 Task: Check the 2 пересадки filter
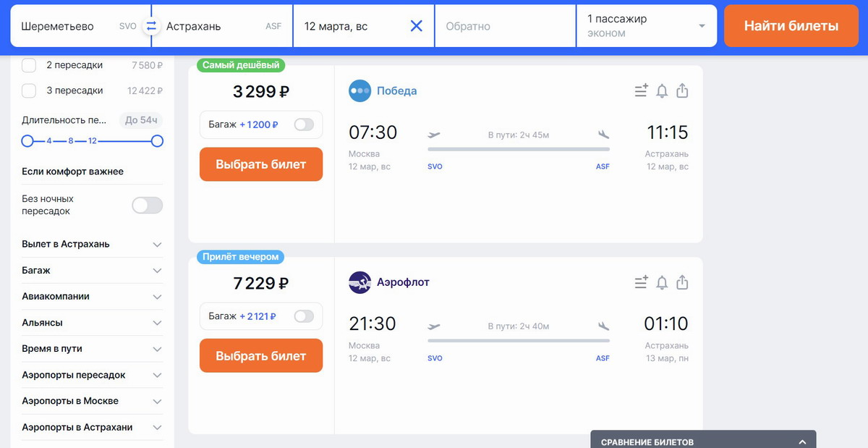[x=29, y=65]
